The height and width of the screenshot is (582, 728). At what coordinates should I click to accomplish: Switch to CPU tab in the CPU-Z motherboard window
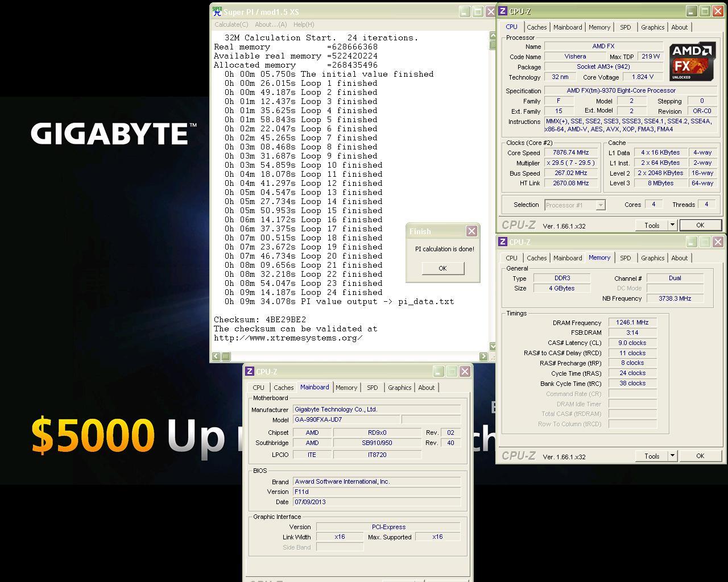coord(259,388)
